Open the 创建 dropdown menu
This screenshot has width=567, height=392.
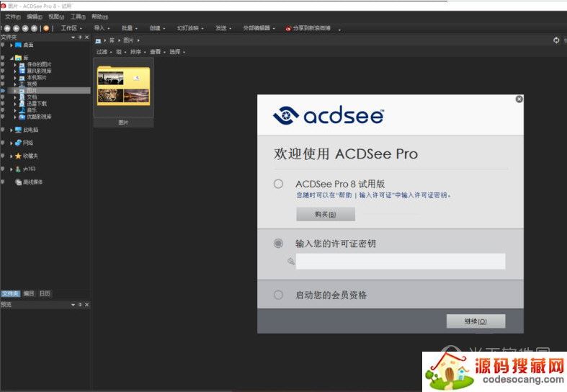point(157,28)
